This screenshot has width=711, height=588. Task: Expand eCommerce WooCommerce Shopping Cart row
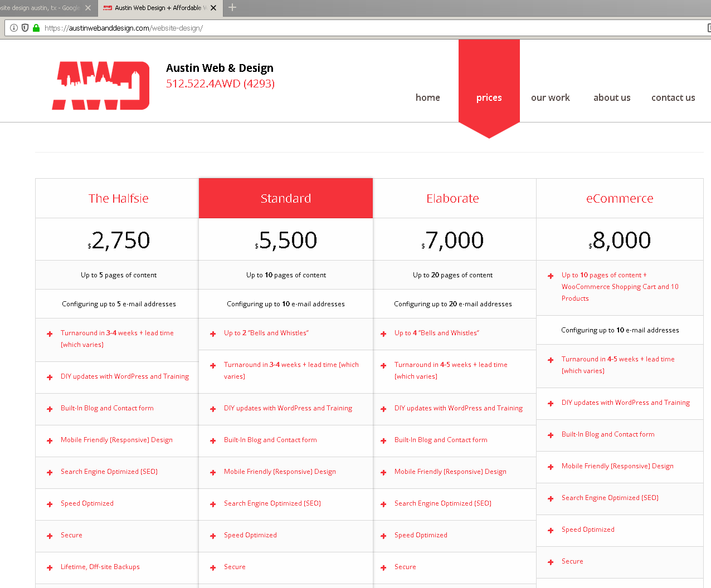click(620, 287)
